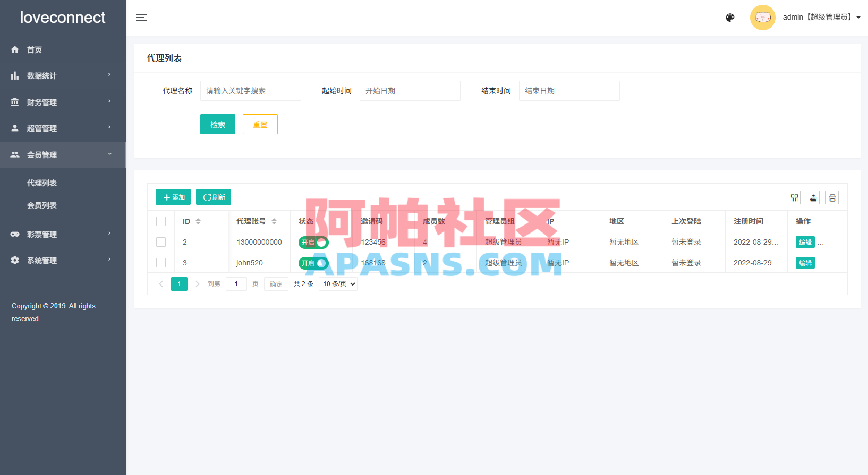
Task: Expand the 超管管理 menu arrow
Action: click(109, 127)
